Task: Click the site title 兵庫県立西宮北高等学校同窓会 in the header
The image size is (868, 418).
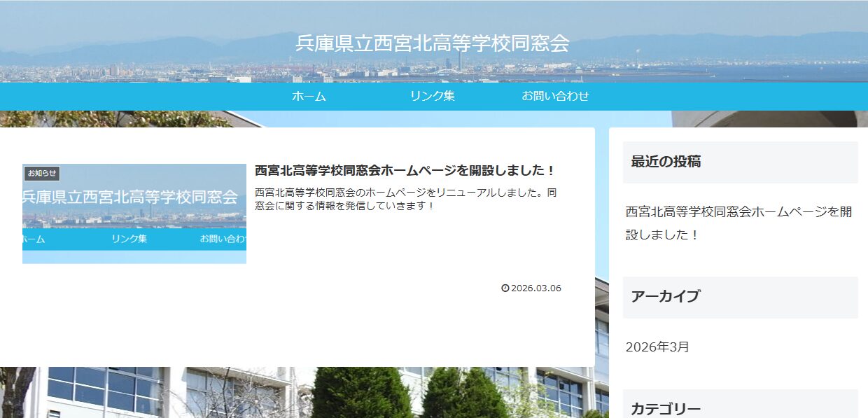Action: click(x=433, y=43)
